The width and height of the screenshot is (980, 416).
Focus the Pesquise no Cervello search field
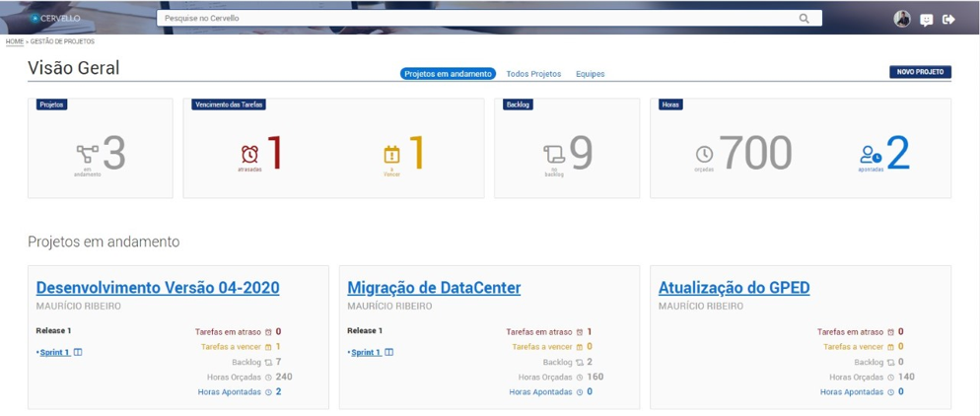(473, 18)
